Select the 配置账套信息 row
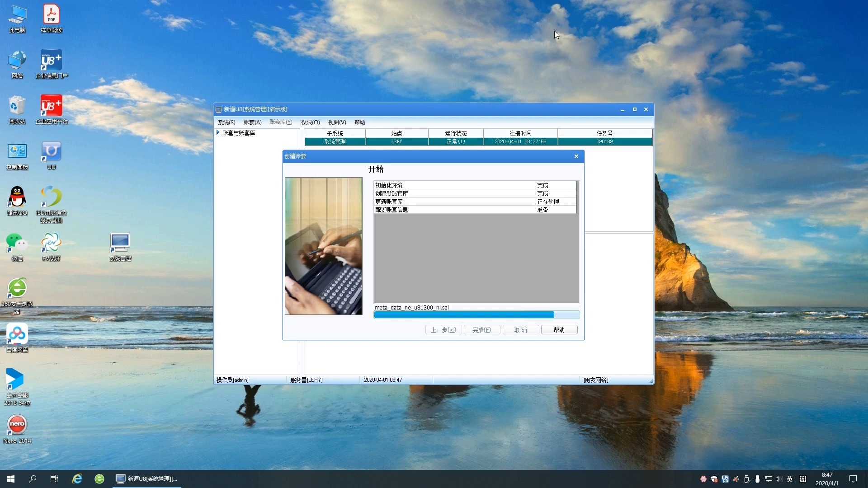The image size is (868, 488). click(x=475, y=210)
